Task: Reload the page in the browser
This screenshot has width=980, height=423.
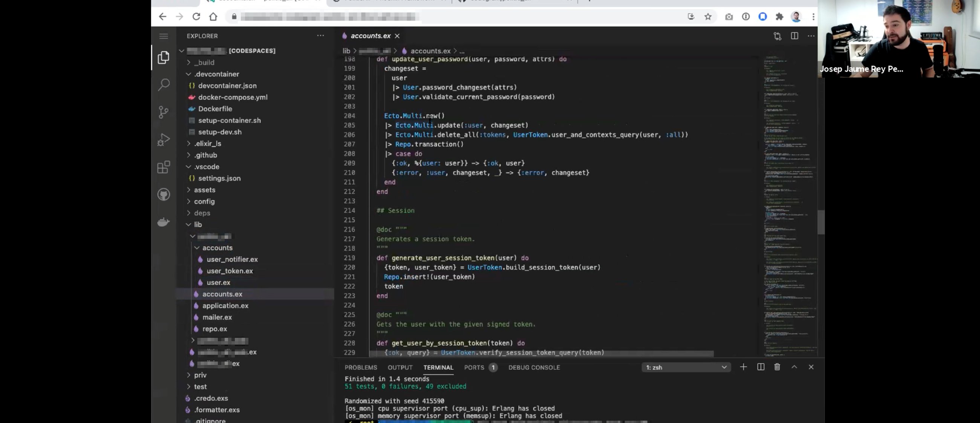Action: pos(196,16)
